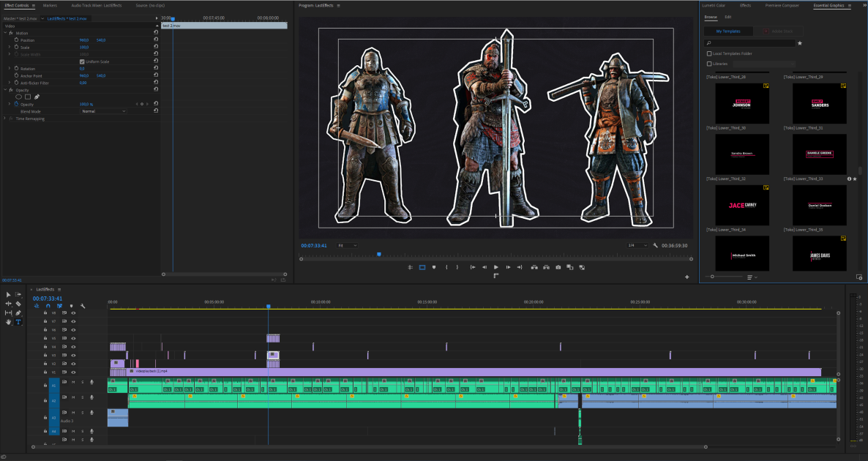Expand Rotation parameter
Image resolution: width=868 pixels, height=461 pixels.
pyautogui.click(x=10, y=68)
